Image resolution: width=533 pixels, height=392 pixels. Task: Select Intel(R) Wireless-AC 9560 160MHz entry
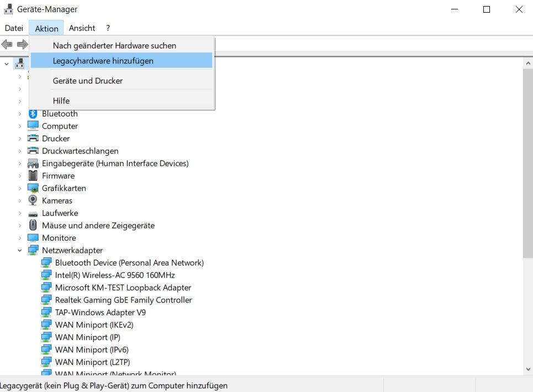(x=115, y=275)
